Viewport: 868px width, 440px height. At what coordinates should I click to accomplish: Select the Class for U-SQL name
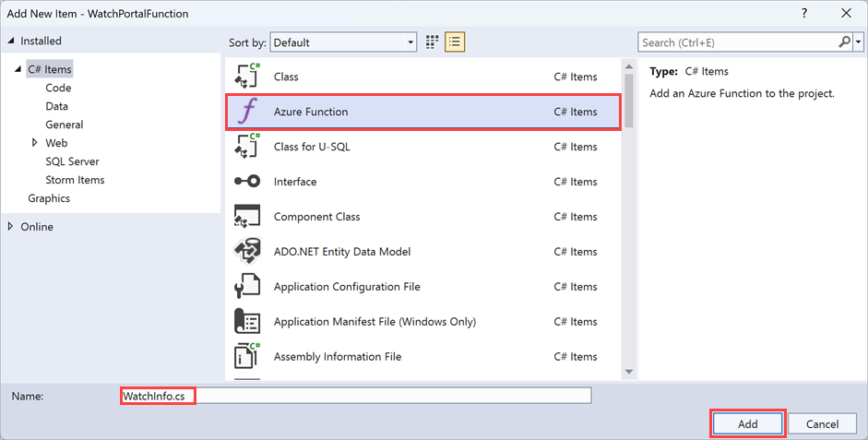pos(312,147)
